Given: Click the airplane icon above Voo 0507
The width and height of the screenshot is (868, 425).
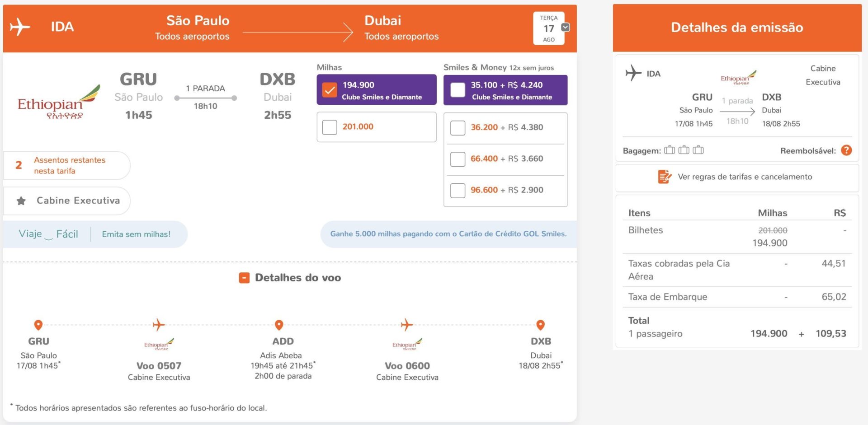Looking at the screenshot, I should click(158, 325).
